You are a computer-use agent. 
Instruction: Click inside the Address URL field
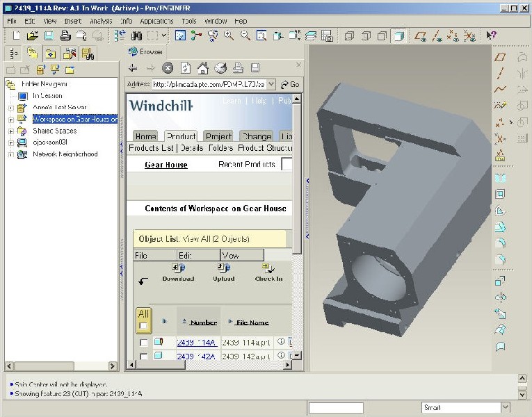[209, 84]
